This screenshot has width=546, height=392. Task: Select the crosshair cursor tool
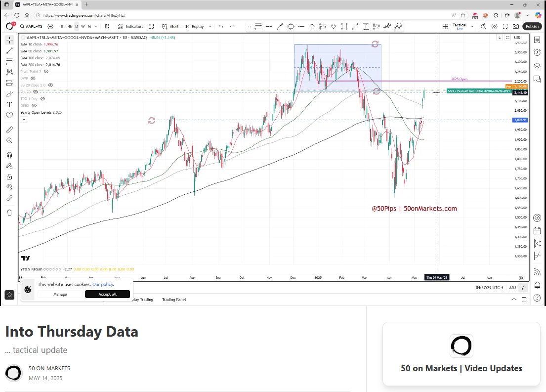(9, 40)
